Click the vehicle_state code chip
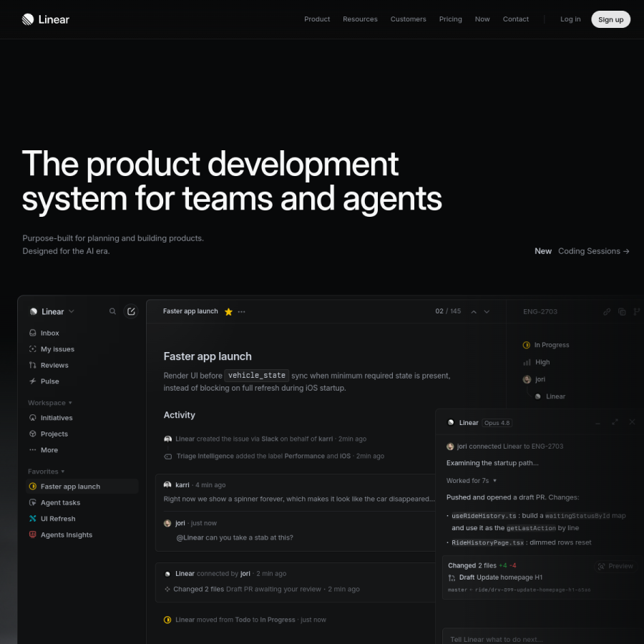The height and width of the screenshot is (644, 644). [257, 376]
